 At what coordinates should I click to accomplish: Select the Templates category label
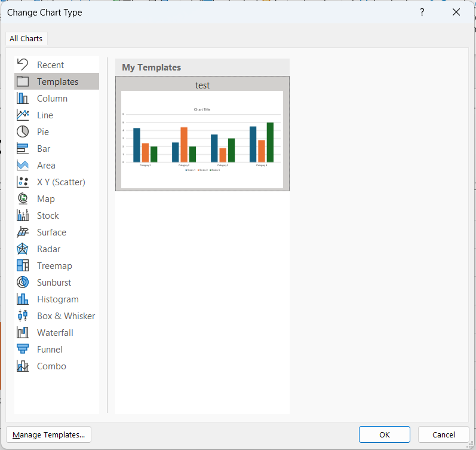pos(58,81)
